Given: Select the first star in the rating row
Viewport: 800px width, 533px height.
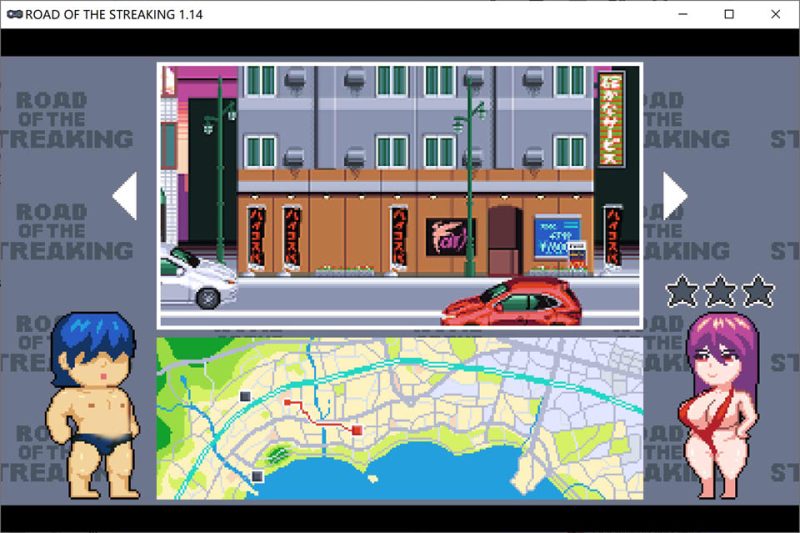Looking at the screenshot, I should tap(683, 291).
